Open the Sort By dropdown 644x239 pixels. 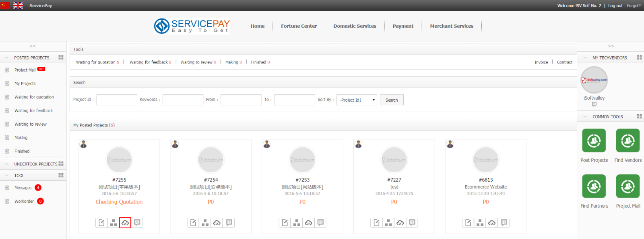(x=357, y=100)
